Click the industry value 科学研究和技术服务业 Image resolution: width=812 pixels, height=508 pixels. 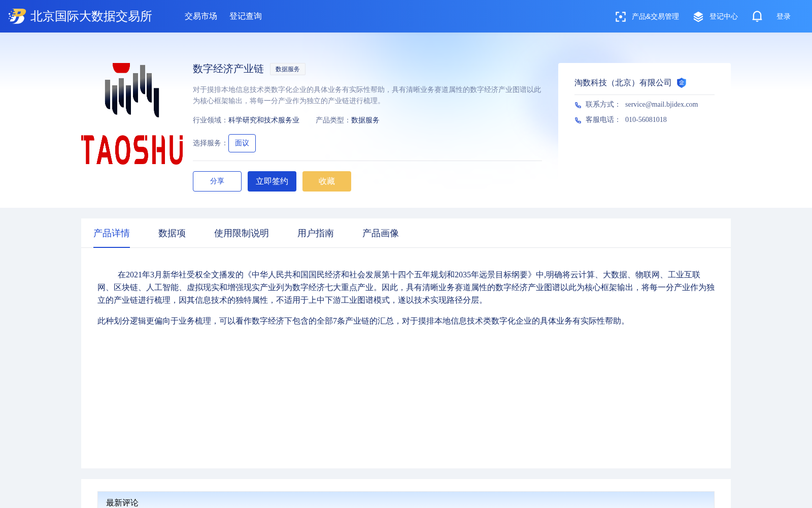click(264, 120)
